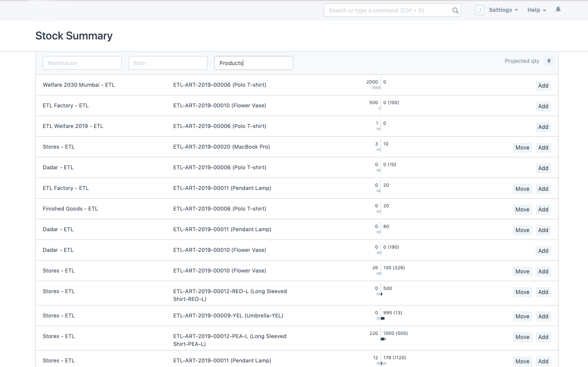Open the Settings dropdown menu

coord(503,10)
